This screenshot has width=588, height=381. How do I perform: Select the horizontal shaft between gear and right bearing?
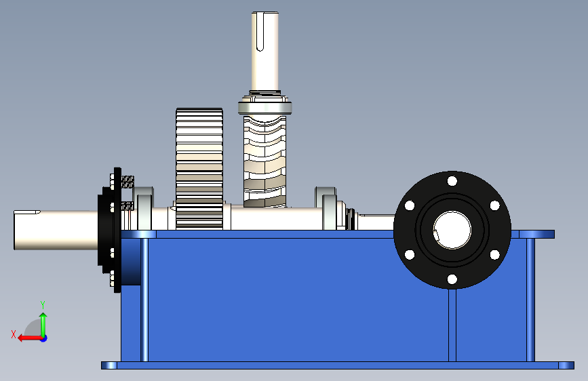277,218
